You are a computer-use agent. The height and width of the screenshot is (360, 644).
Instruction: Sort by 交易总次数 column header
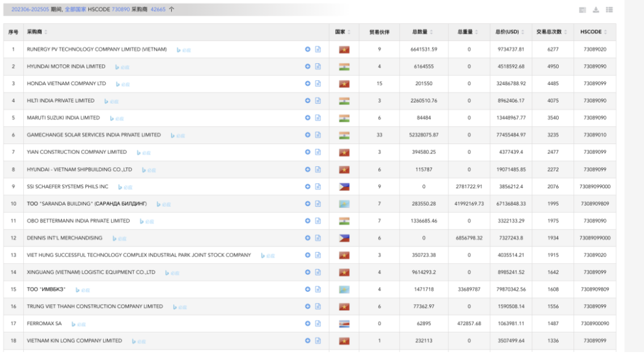[x=553, y=32]
